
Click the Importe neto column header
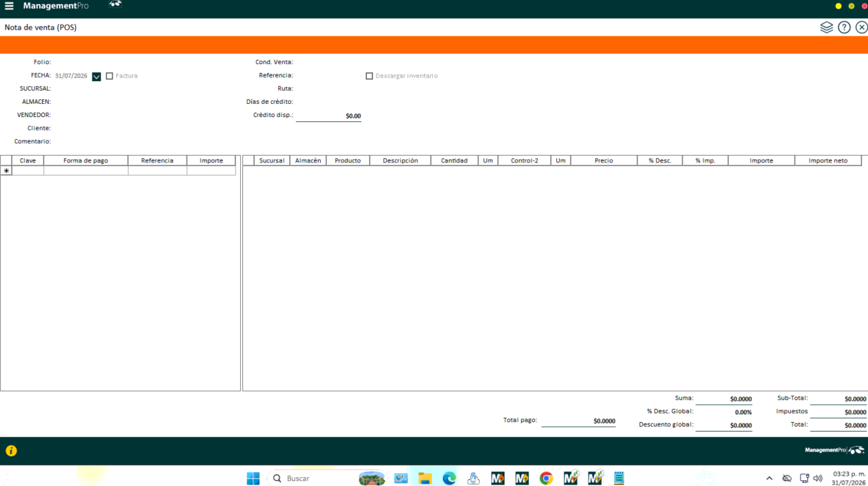click(828, 160)
